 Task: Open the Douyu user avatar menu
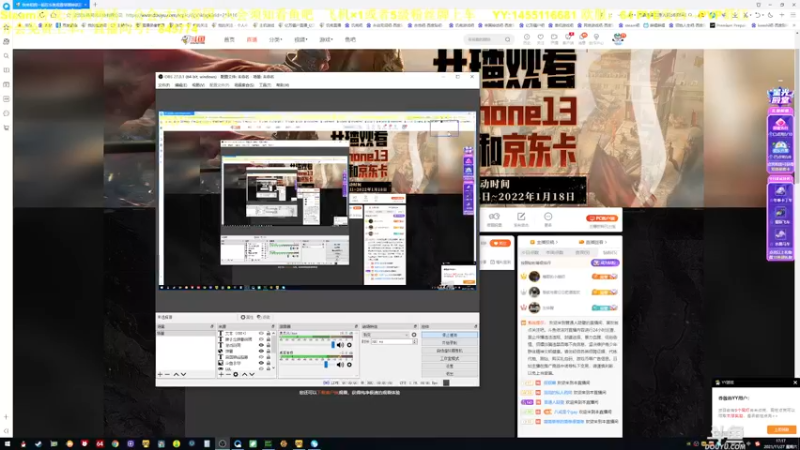coord(618,38)
